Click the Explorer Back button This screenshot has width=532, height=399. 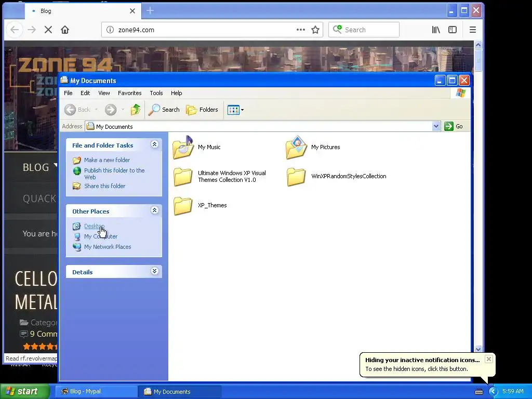[77, 110]
